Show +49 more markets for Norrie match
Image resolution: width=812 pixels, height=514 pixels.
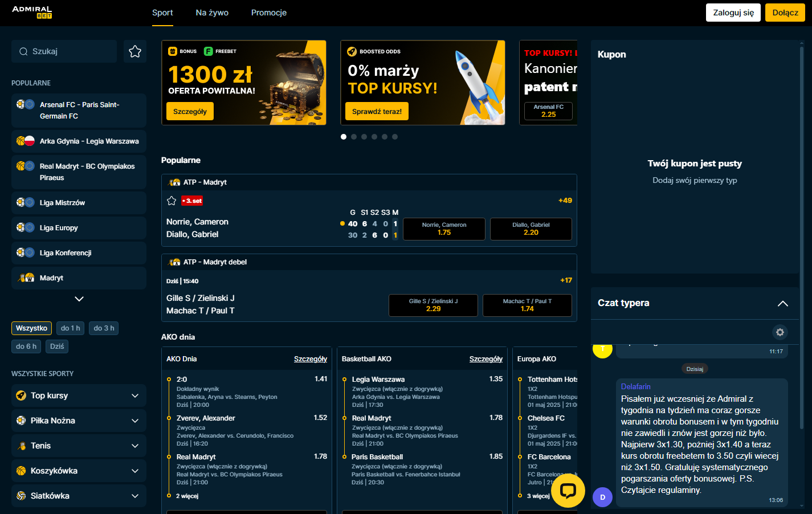pos(565,201)
